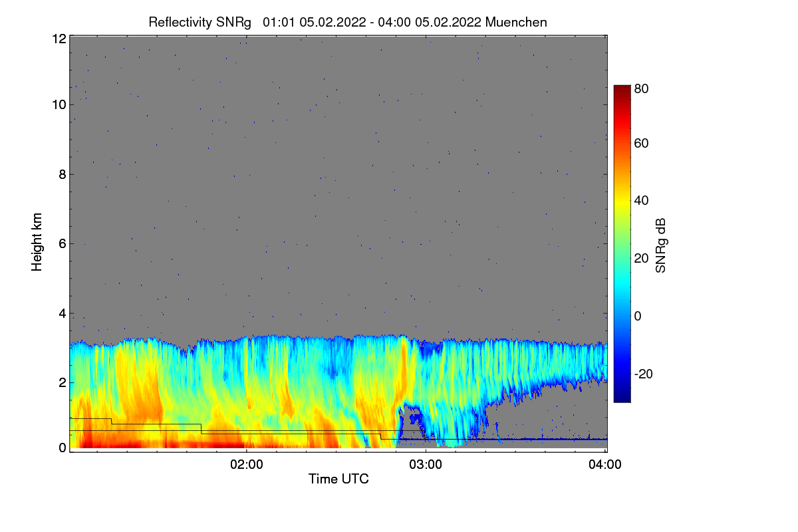Click the colorbar value '20'

[642, 259]
